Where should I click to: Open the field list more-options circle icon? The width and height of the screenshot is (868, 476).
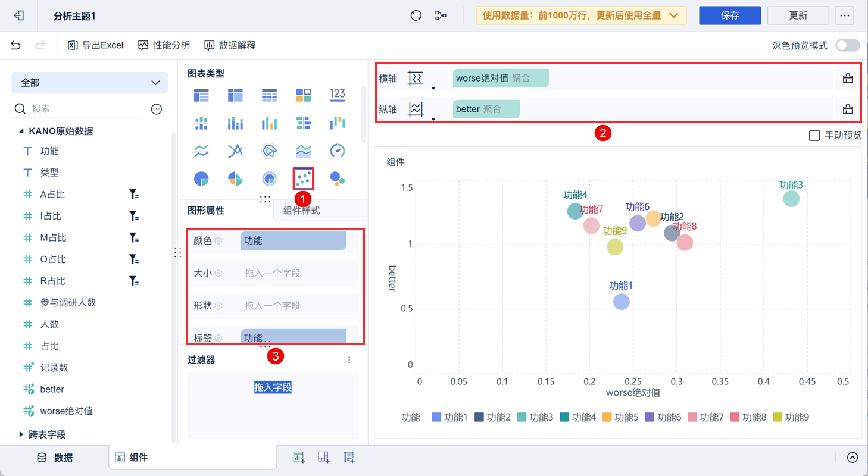point(157,109)
